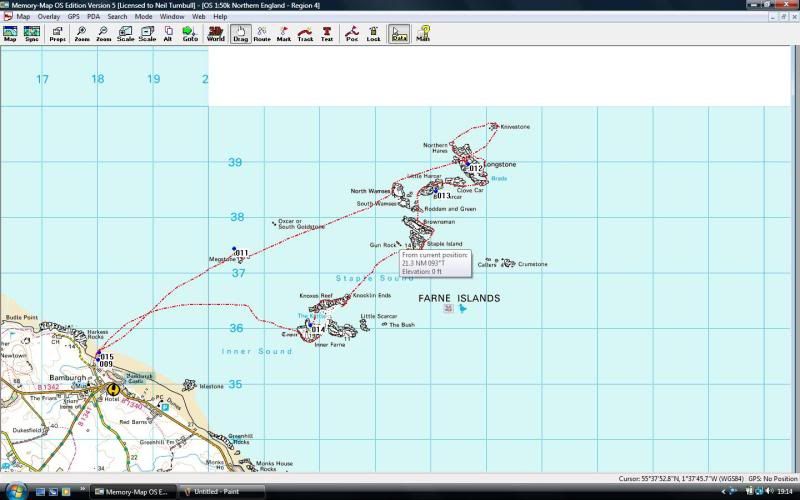Select the Mark tool
The image size is (800, 500).
(284, 33)
